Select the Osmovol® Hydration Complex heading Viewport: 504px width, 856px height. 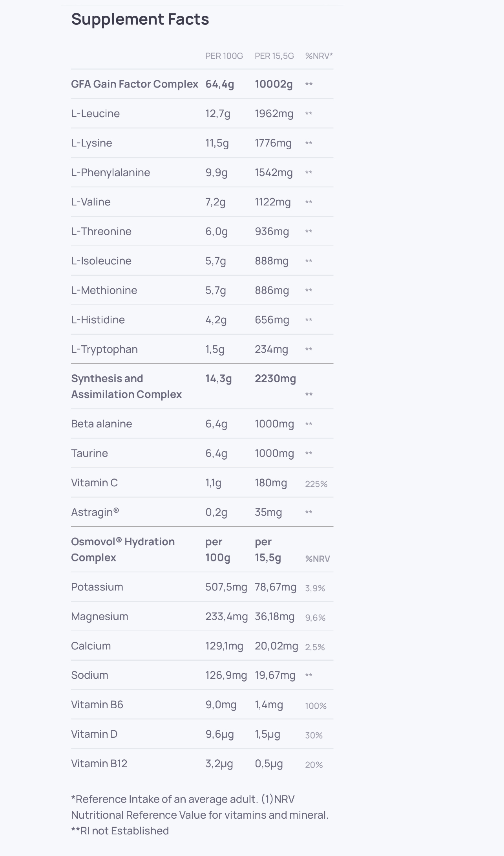122,550
